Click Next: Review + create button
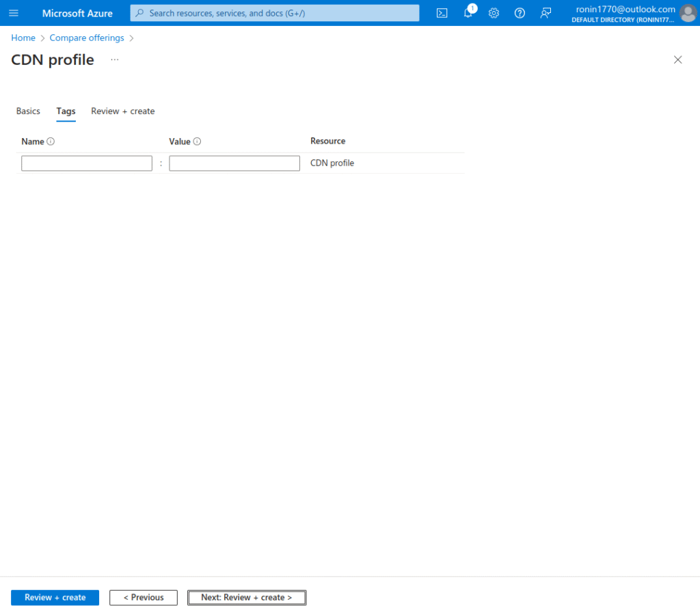This screenshot has height=612, width=700. click(x=247, y=597)
